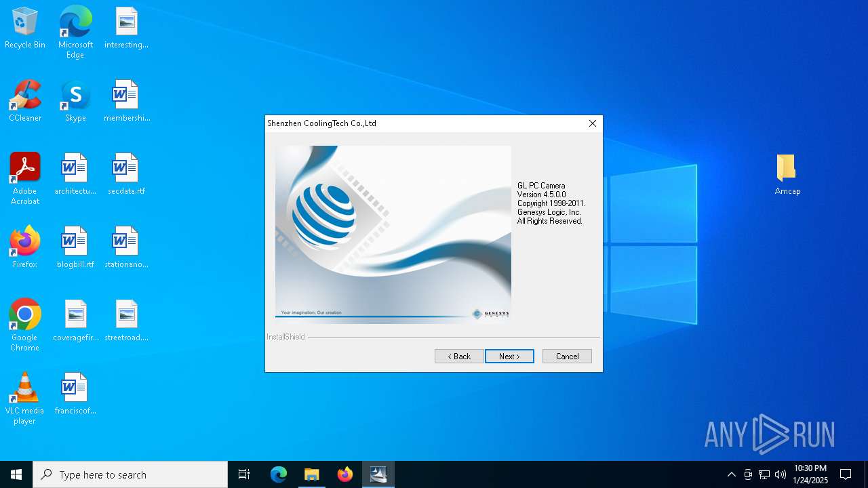Click Next in the installer

[509, 357]
